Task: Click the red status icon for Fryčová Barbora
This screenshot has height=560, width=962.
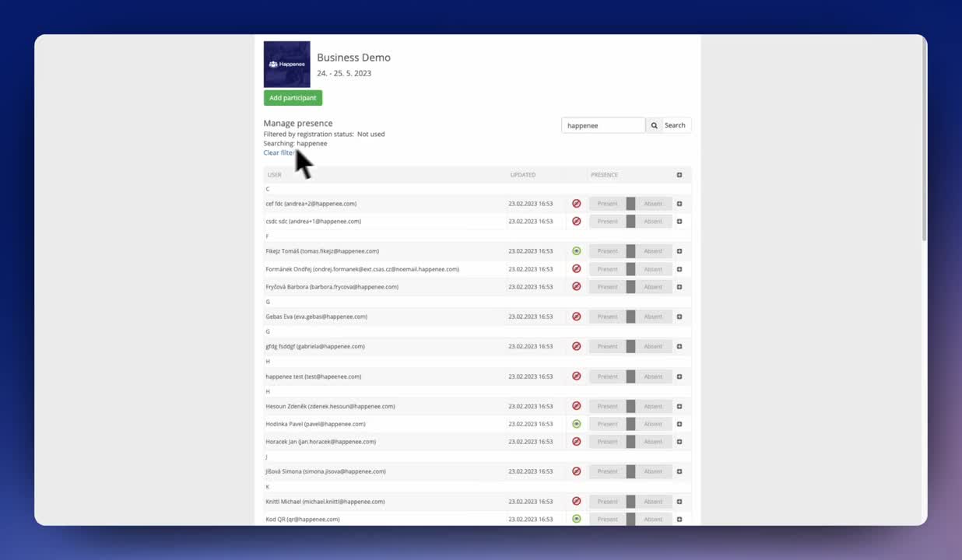Action: pyautogui.click(x=577, y=286)
